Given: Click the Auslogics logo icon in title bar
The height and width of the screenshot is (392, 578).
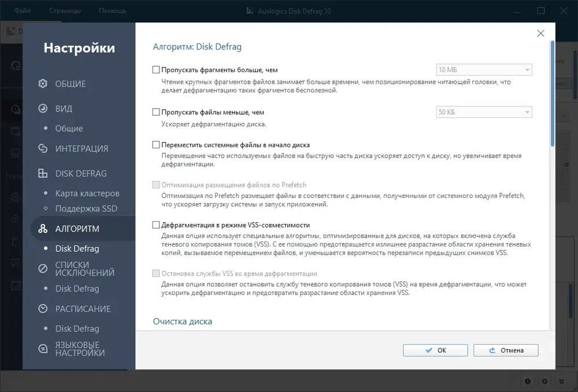Looking at the screenshot, I should coord(250,11).
